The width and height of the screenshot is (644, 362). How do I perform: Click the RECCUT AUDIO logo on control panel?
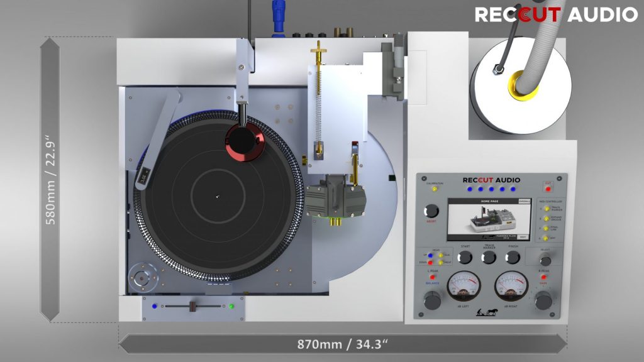(491, 180)
